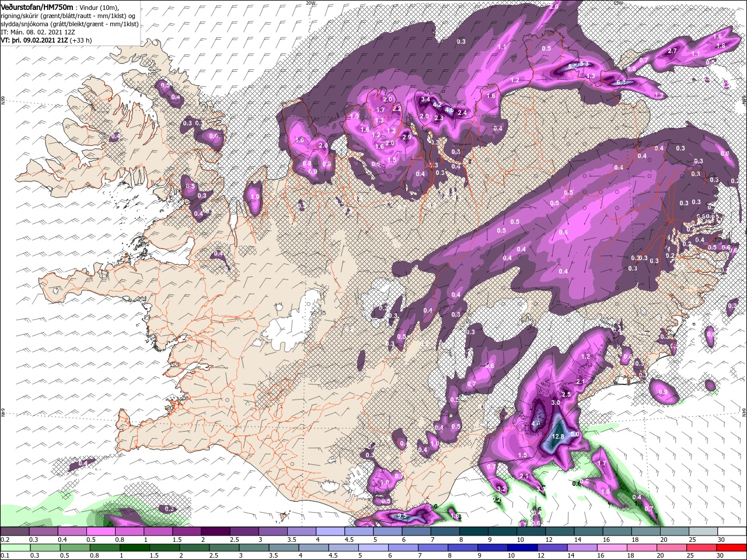Select the magenta snow swatch labeled 0.5
Screen dimensions: 747x560
(x=101, y=531)
